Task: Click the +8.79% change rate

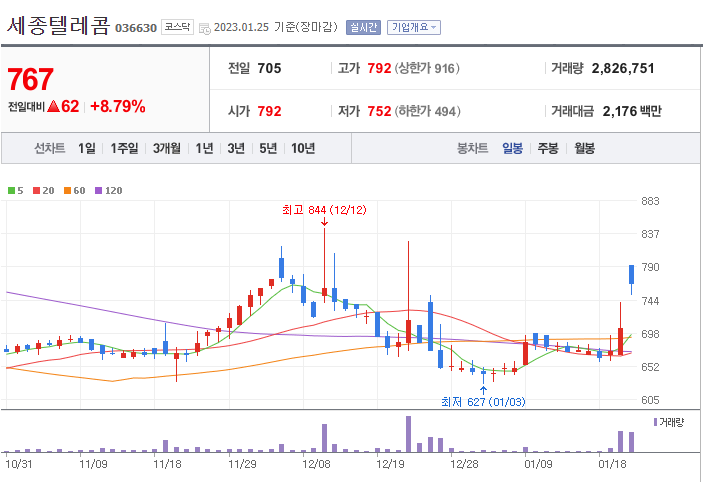Action: (118, 106)
